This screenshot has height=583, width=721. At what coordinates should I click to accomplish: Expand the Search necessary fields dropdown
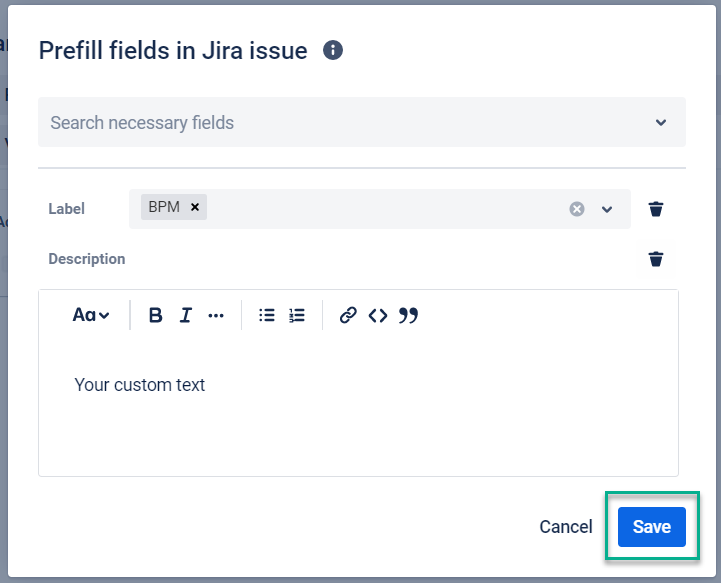(661, 123)
